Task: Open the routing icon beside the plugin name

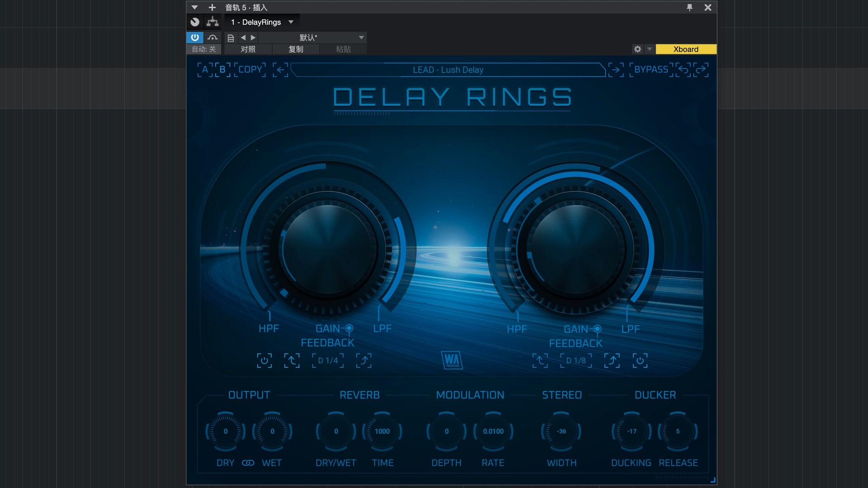Action: (212, 22)
